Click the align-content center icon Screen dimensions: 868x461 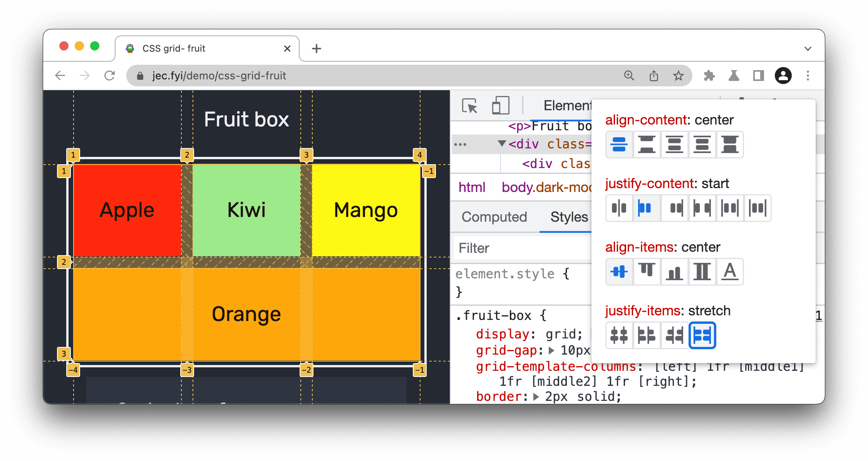(620, 144)
